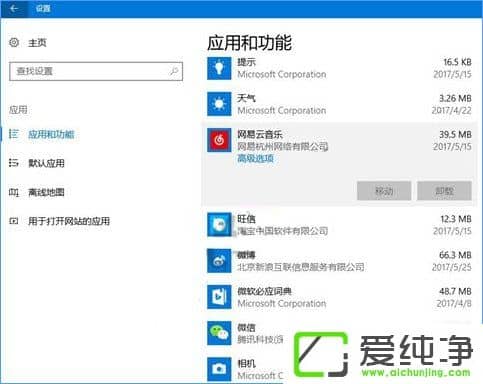483x384 pixels.
Task: Open the 主页 home gear icon
Action: point(14,42)
